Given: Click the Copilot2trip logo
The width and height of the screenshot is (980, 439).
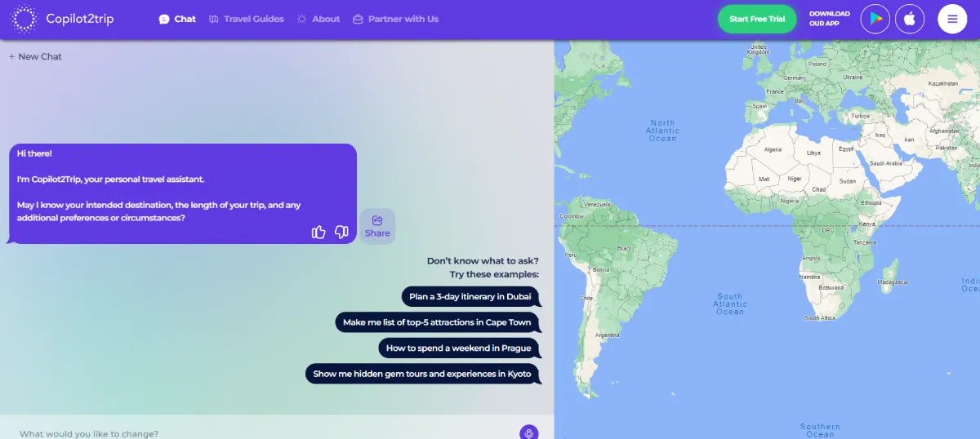Looking at the screenshot, I should 63,19.
